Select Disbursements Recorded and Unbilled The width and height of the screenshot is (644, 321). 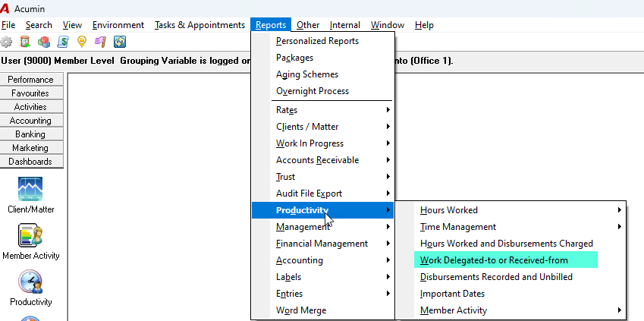510,277
